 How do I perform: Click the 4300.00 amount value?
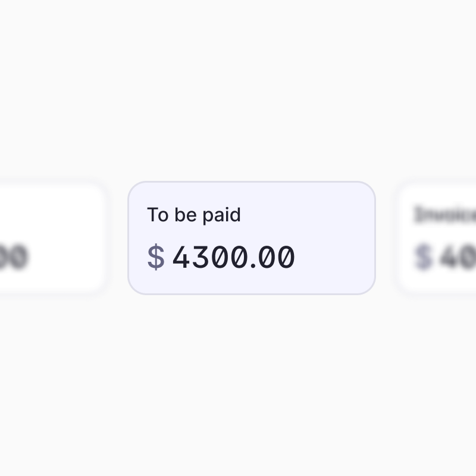point(233,257)
